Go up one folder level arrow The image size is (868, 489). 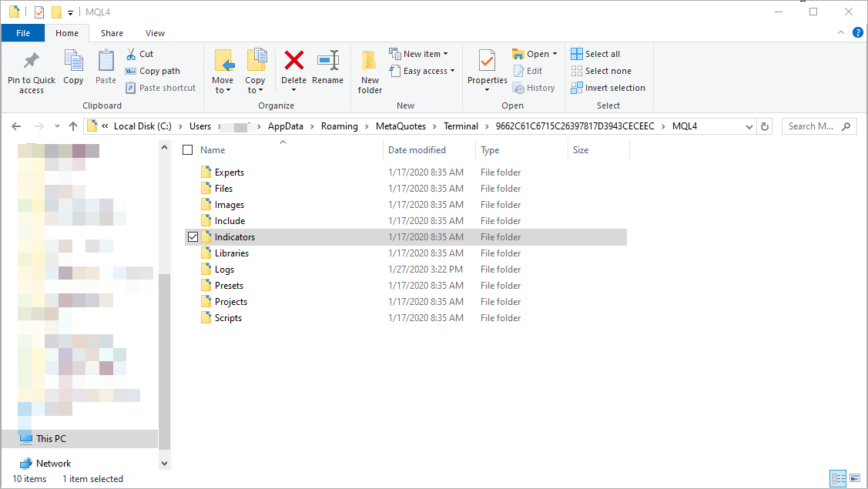[x=72, y=126]
